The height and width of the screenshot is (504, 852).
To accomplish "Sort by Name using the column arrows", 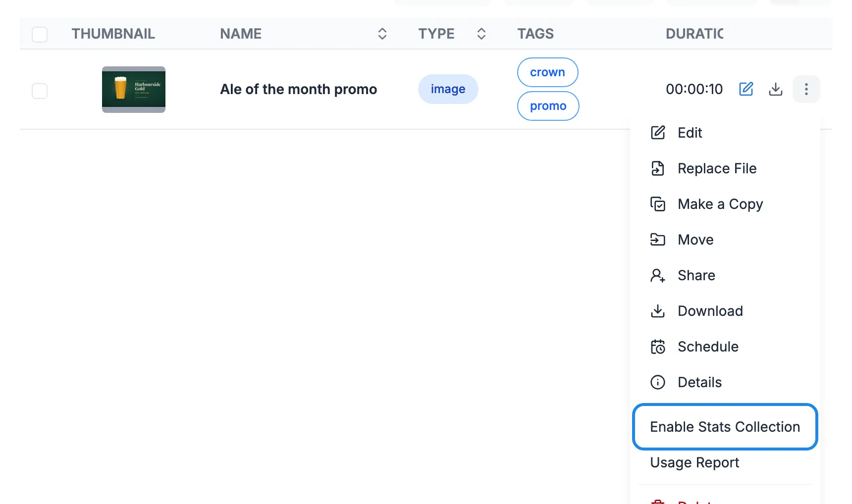I will pyautogui.click(x=382, y=34).
